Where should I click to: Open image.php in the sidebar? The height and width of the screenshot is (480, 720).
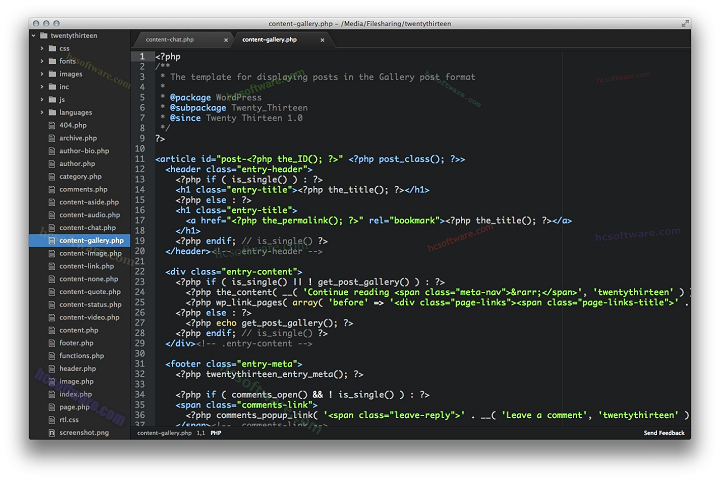click(76, 381)
